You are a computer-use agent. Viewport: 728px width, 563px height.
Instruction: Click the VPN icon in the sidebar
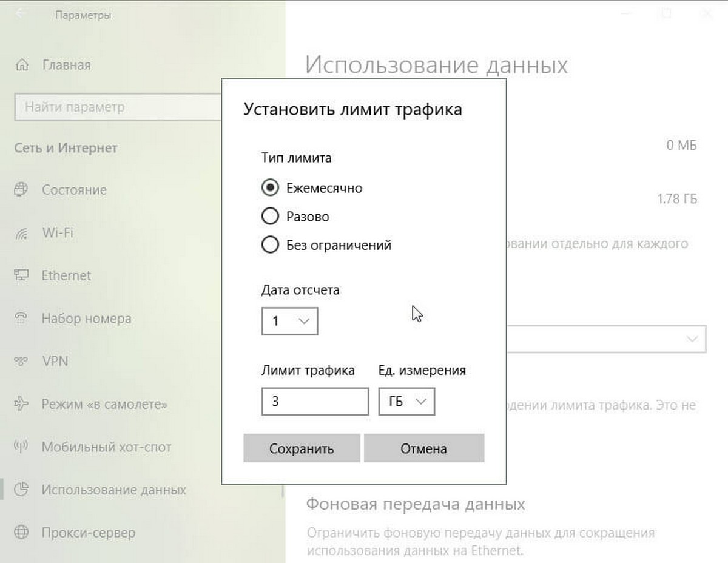pos(21,362)
